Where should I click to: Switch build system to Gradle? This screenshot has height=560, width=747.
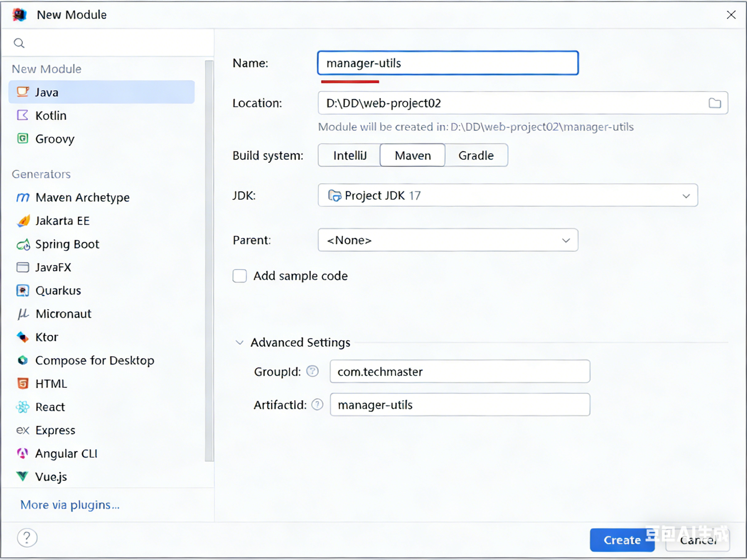click(476, 155)
